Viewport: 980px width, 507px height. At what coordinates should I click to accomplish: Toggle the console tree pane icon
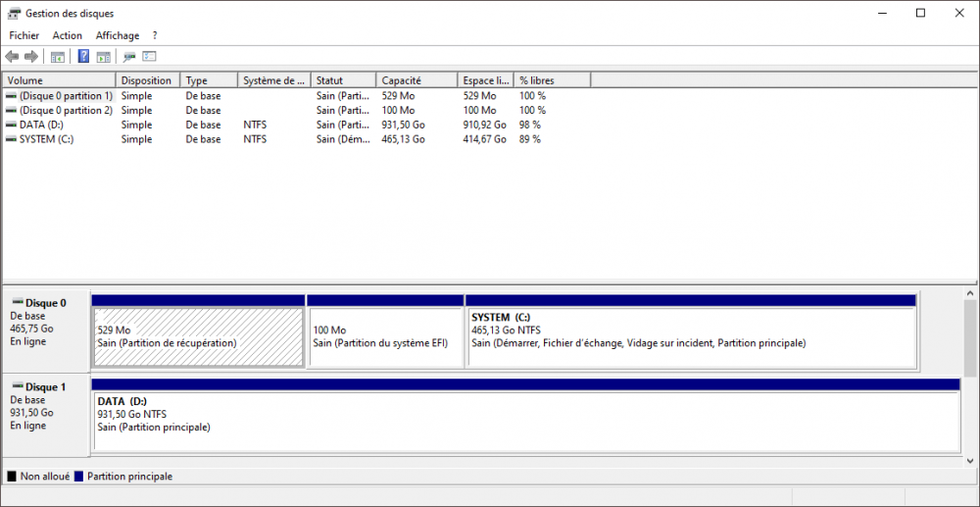point(58,57)
